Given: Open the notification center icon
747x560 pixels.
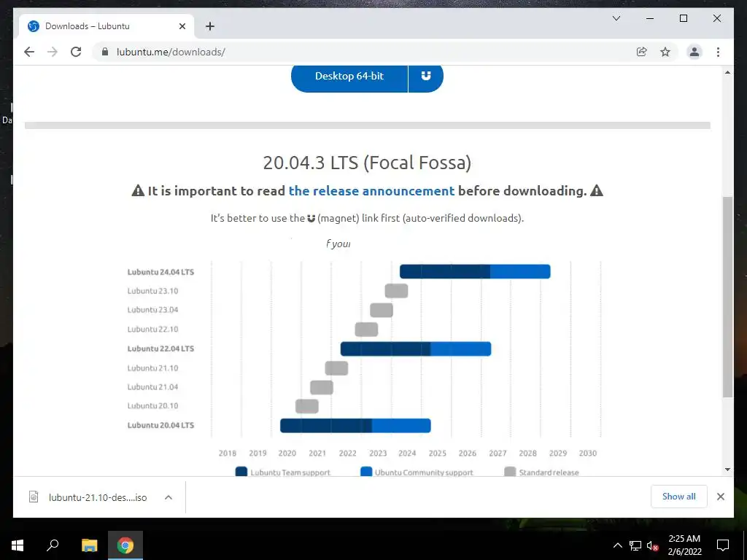Looking at the screenshot, I should point(723,545).
